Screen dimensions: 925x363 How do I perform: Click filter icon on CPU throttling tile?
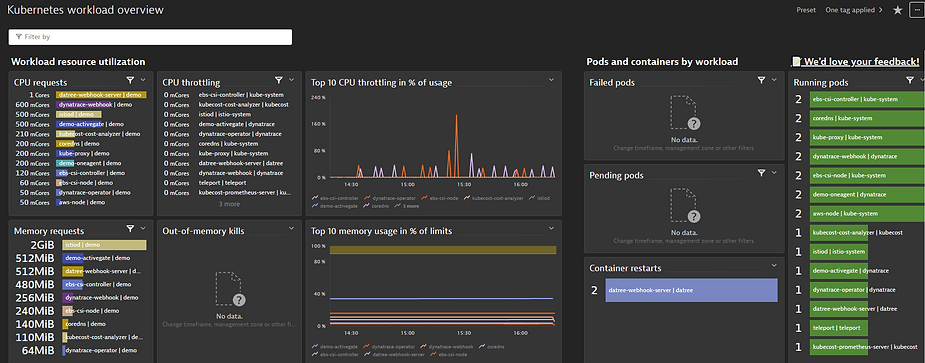(x=279, y=80)
